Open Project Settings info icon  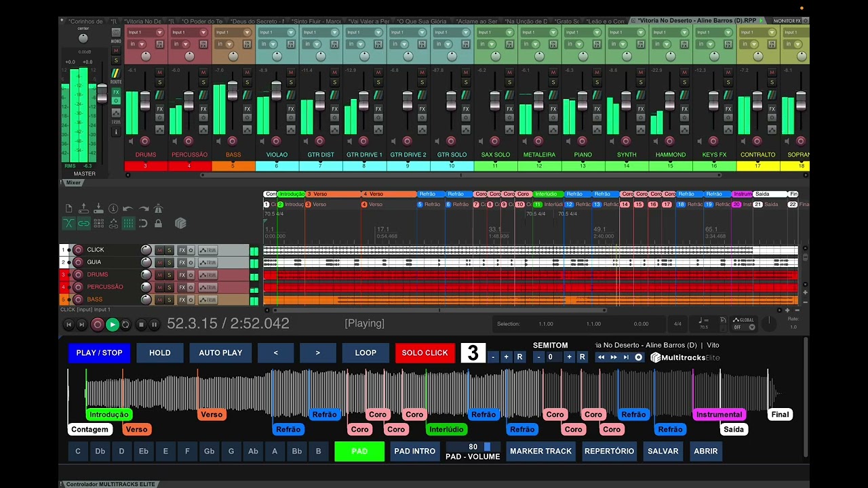[x=113, y=209]
